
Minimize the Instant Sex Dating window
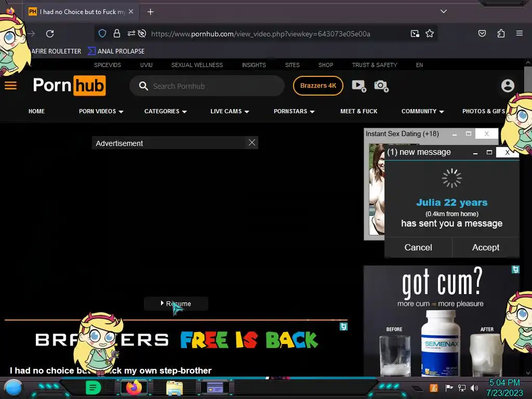point(454,135)
